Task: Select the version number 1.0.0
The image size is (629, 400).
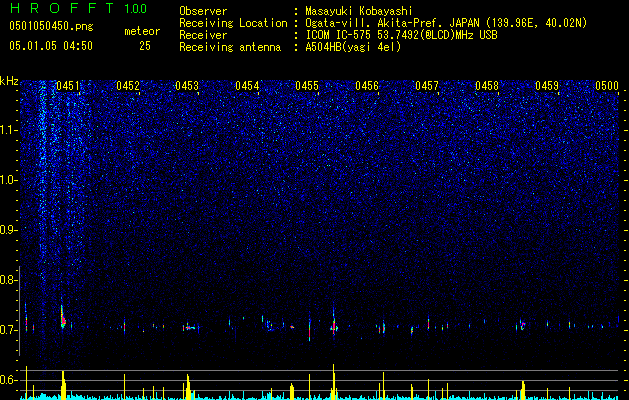Action: point(136,9)
